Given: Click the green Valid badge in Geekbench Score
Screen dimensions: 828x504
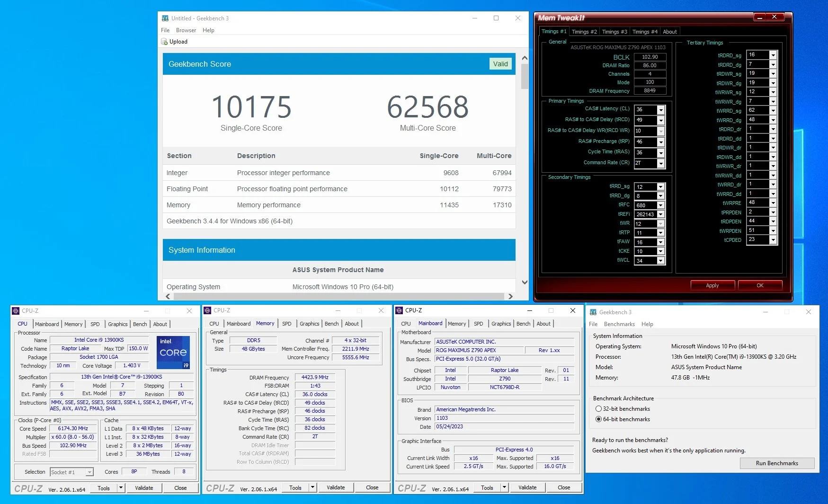Looking at the screenshot, I should click(500, 64).
